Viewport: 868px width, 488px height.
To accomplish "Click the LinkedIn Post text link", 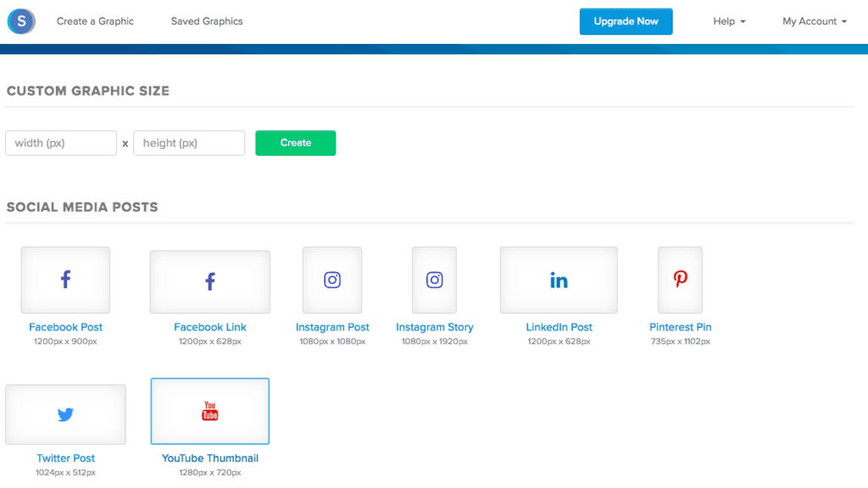I will click(x=559, y=327).
